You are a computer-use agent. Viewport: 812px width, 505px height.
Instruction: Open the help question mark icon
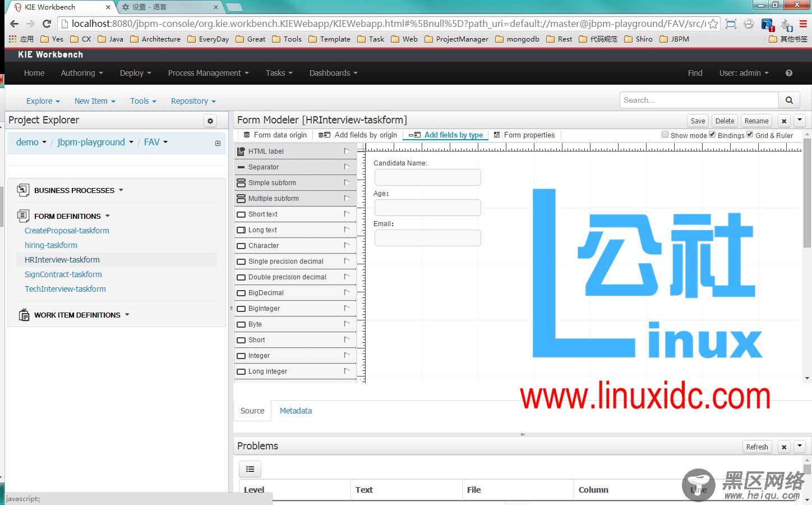pos(789,73)
